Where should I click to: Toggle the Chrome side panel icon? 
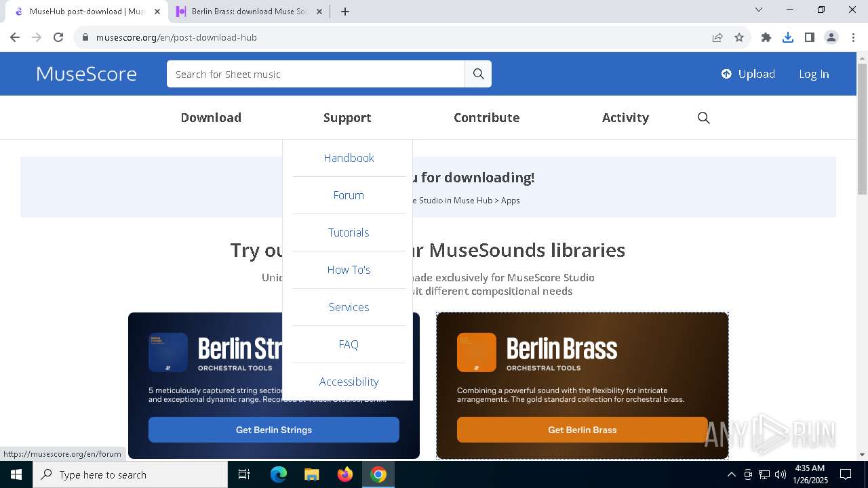[x=810, y=37]
